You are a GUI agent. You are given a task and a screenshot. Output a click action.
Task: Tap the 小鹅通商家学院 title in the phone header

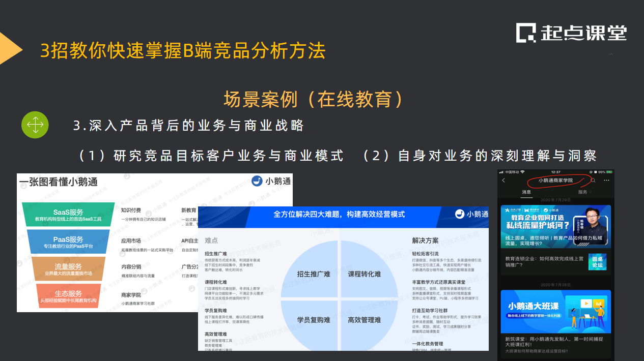pyautogui.click(x=556, y=180)
